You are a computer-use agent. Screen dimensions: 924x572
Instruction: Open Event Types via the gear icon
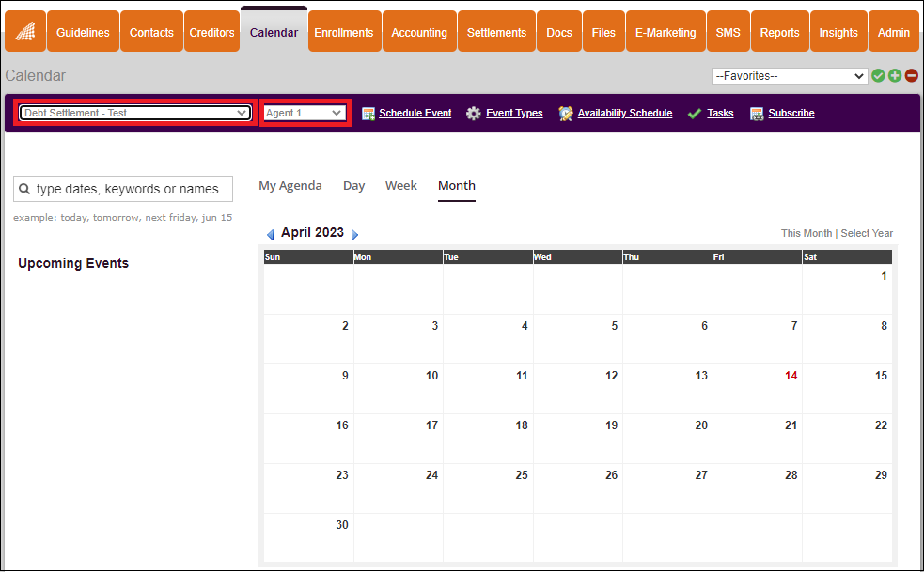tap(474, 113)
